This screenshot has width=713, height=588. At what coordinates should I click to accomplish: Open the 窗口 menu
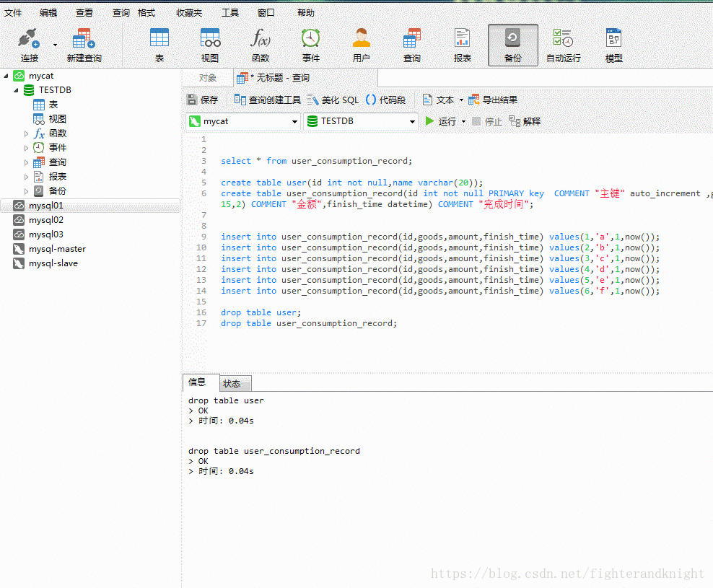[266, 13]
